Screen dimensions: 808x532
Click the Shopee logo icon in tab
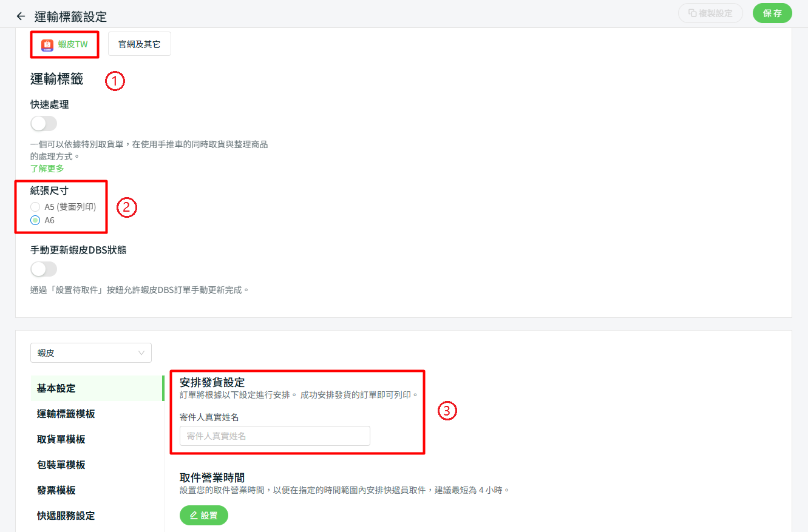47,45
